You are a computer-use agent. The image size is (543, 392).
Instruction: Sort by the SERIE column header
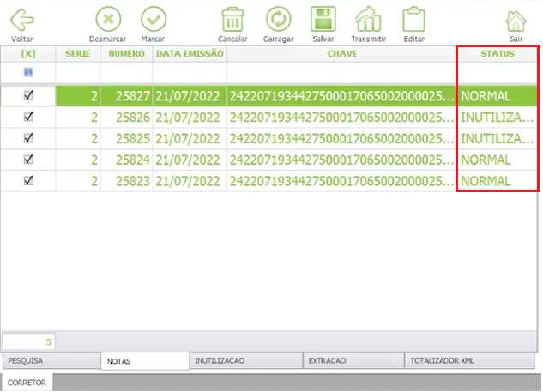pos(78,54)
